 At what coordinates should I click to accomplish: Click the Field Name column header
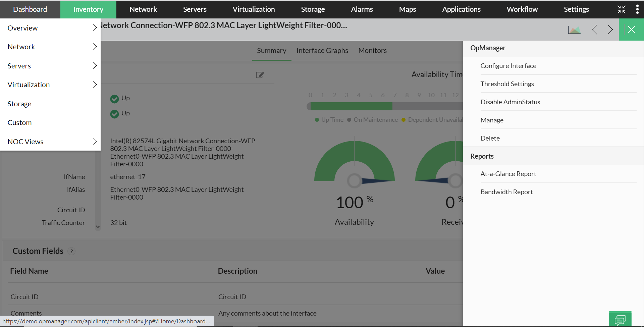click(29, 271)
